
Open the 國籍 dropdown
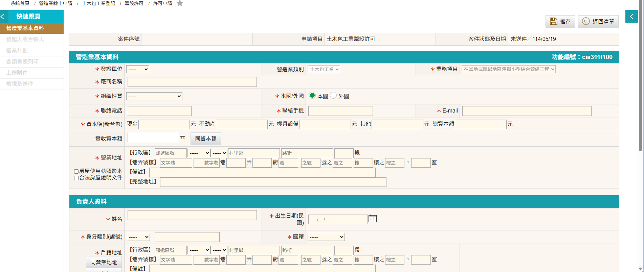pyautogui.click(x=326, y=237)
